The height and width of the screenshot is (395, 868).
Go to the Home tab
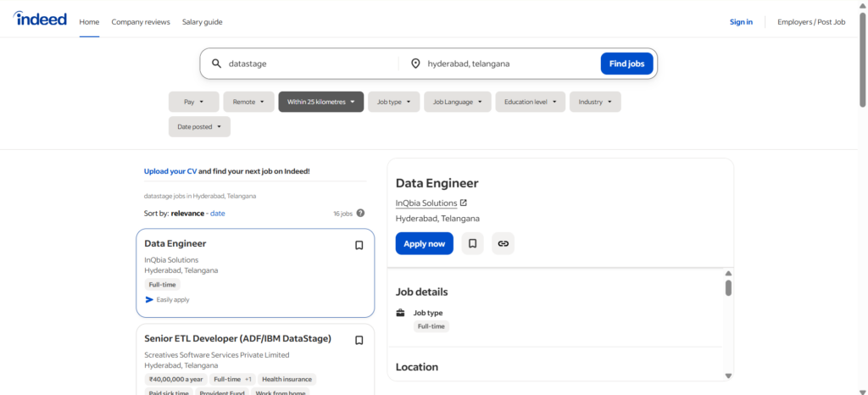(x=89, y=22)
